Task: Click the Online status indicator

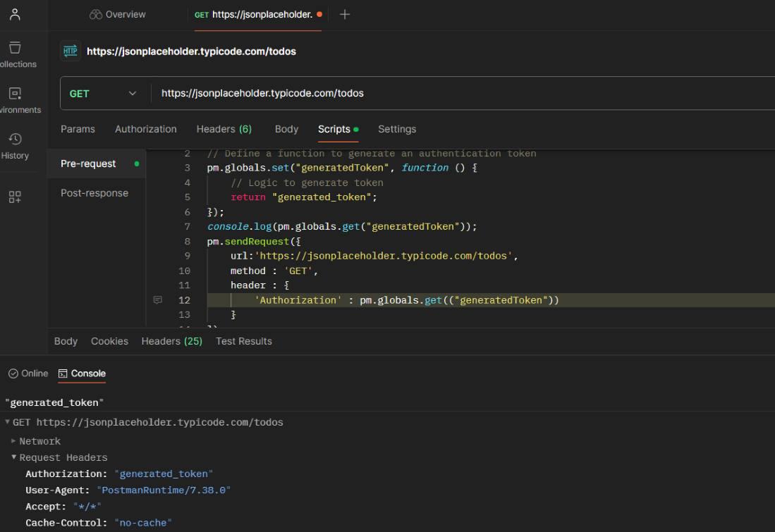Action: coord(28,373)
